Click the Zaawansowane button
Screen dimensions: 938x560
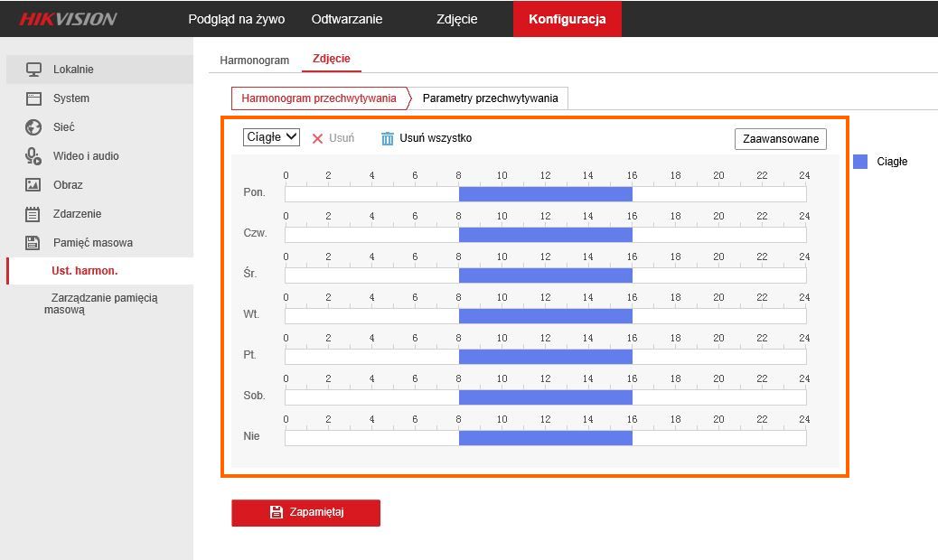click(780, 138)
